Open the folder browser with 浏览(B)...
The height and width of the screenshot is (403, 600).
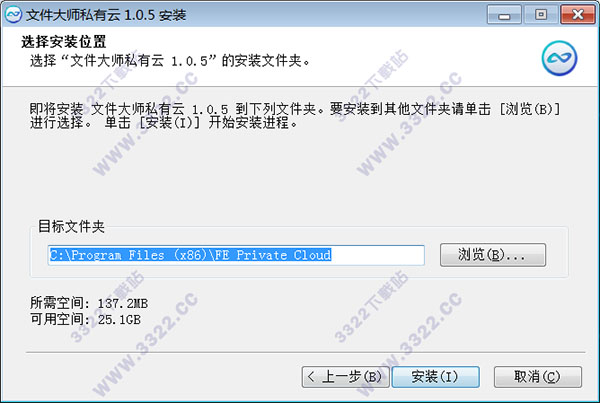(492, 255)
